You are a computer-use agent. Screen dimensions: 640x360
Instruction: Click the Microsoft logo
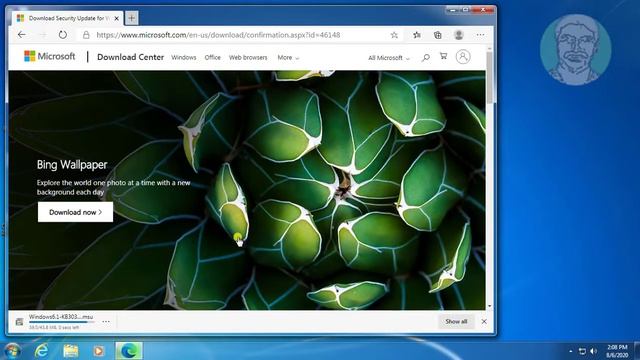50,56
